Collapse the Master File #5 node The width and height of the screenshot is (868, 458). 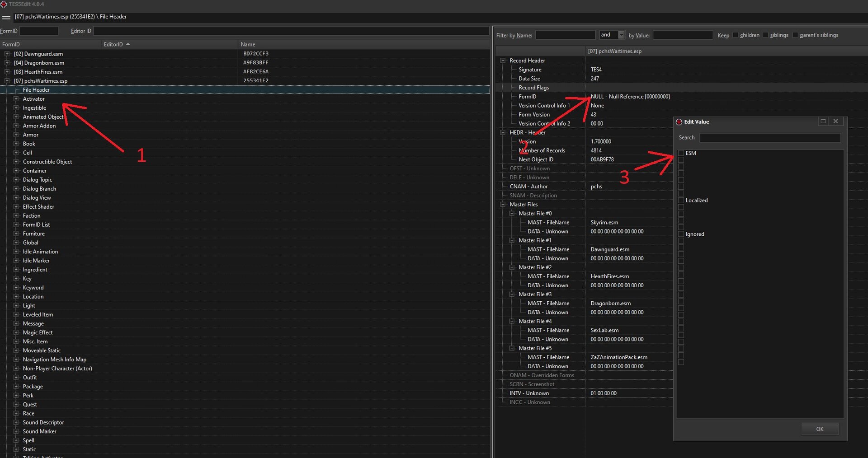pyautogui.click(x=512, y=348)
